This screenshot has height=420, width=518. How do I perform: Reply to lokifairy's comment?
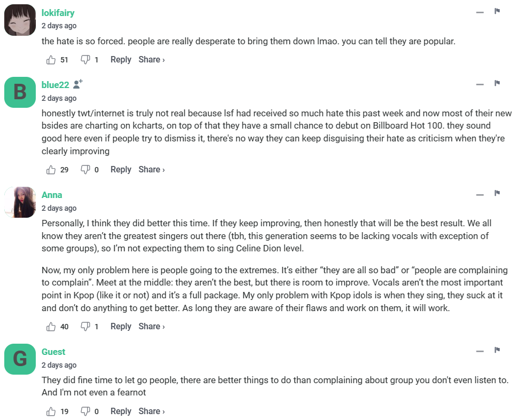[121, 60]
